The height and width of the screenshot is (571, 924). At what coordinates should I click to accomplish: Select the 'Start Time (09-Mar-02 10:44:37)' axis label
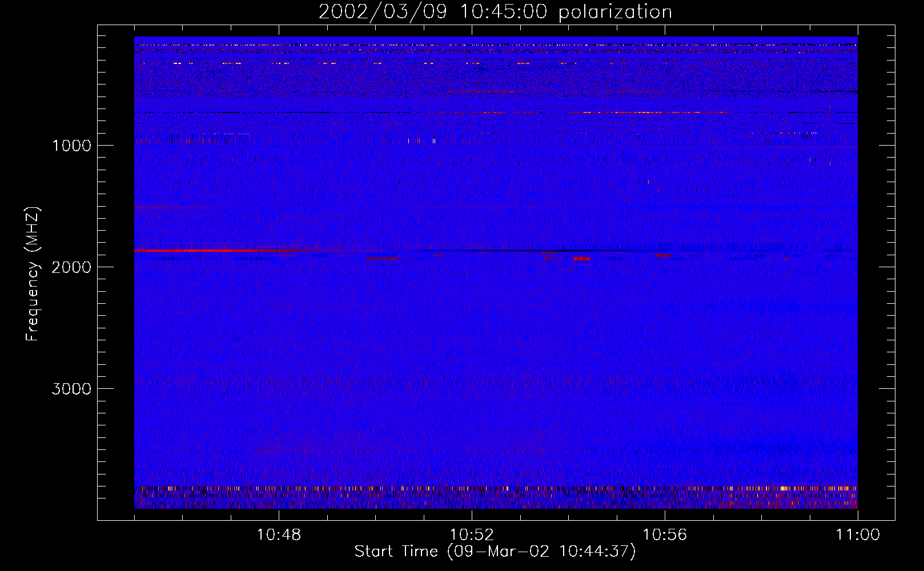click(495, 552)
